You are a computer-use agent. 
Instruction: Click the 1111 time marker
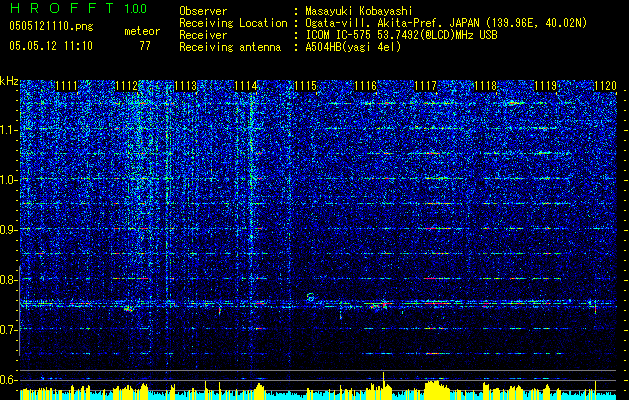[66, 86]
